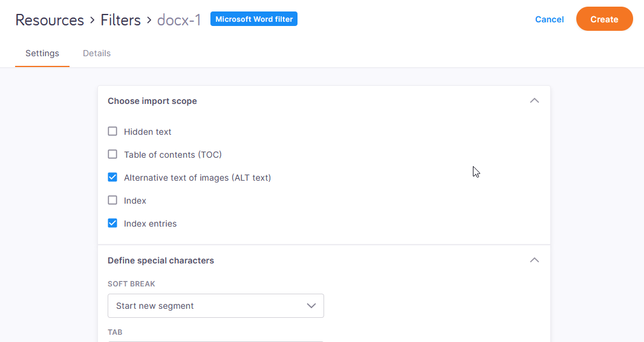Enable the Hidden text checkbox
The height and width of the screenshot is (342, 644).
(x=112, y=132)
